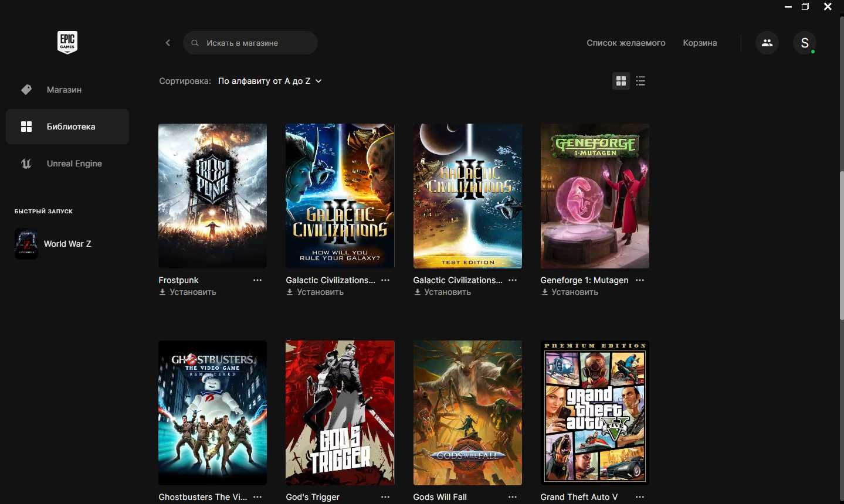Image resolution: width=844 pixels, height=504 pixels.
Task: Open the Grand Theft Auto V cover thumbnail
Action: 595,413
